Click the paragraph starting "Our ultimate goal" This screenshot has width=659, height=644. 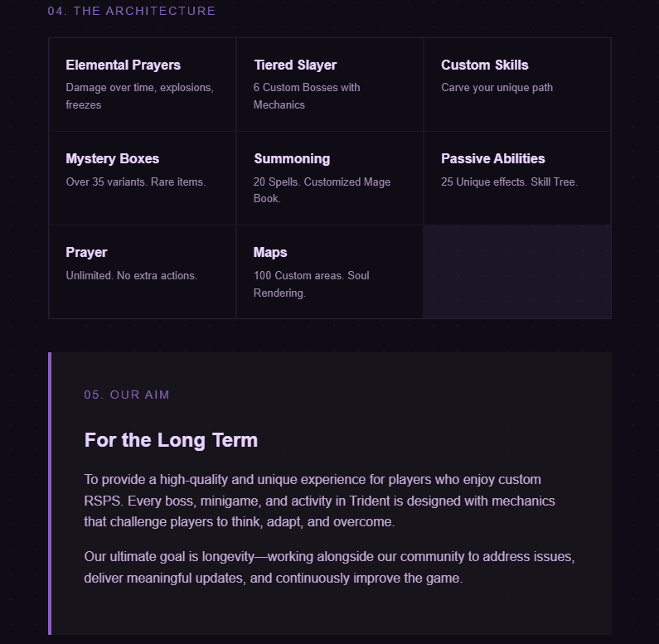point(329,567)
